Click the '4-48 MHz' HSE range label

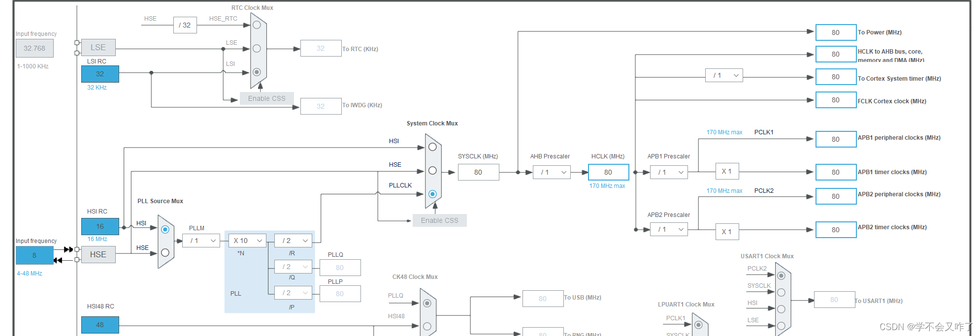[30, 274]
